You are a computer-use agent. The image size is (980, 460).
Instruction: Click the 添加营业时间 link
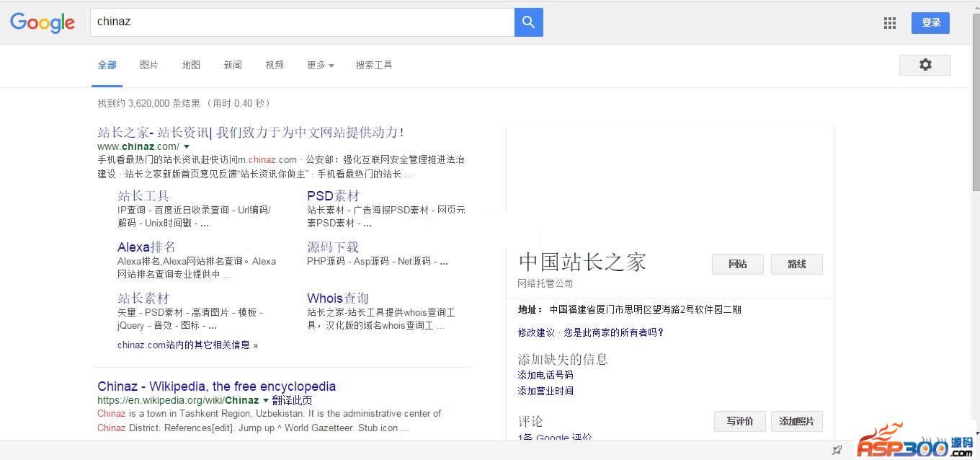(545, 391)
